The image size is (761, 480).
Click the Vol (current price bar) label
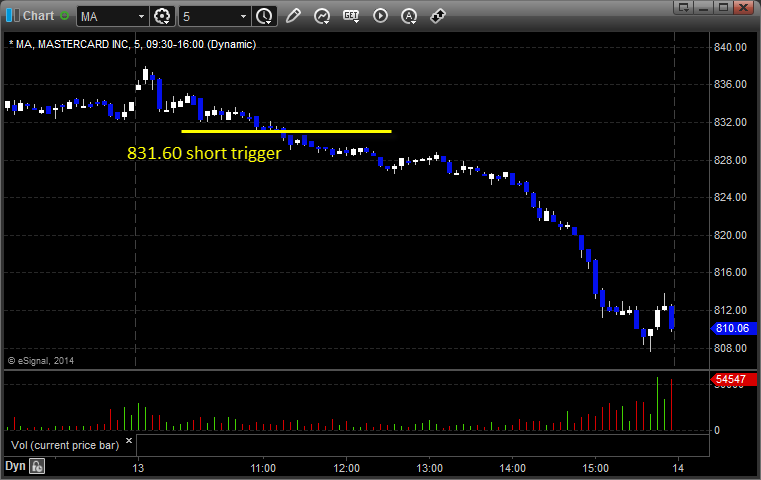pyautogui.click(x=65, y=445)
